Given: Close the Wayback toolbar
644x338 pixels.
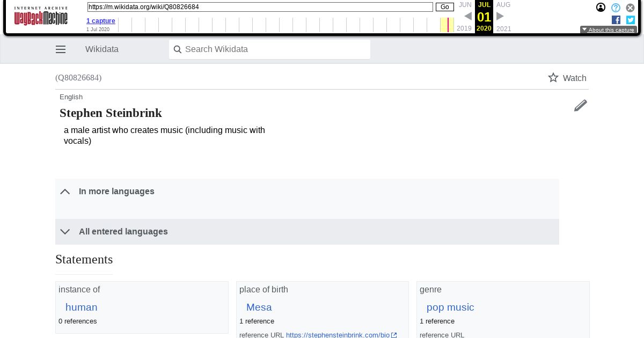Looking at the screenshot, I should click(x=631, y=8).
